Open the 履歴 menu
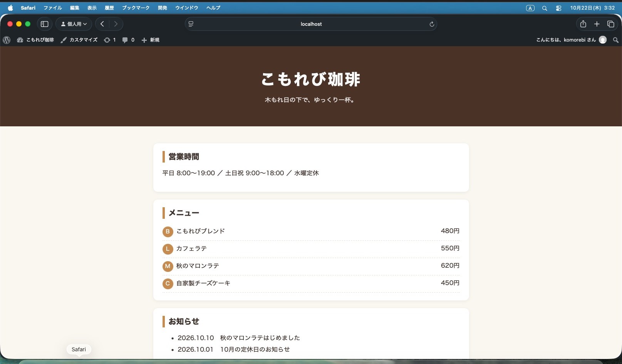 coord(109,8)
